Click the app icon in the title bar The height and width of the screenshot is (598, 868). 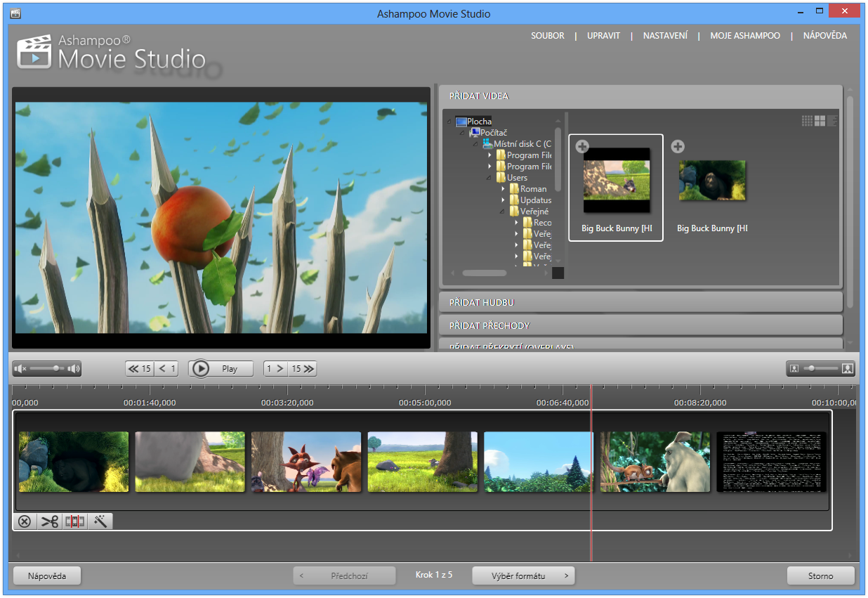tap(15, 13)
